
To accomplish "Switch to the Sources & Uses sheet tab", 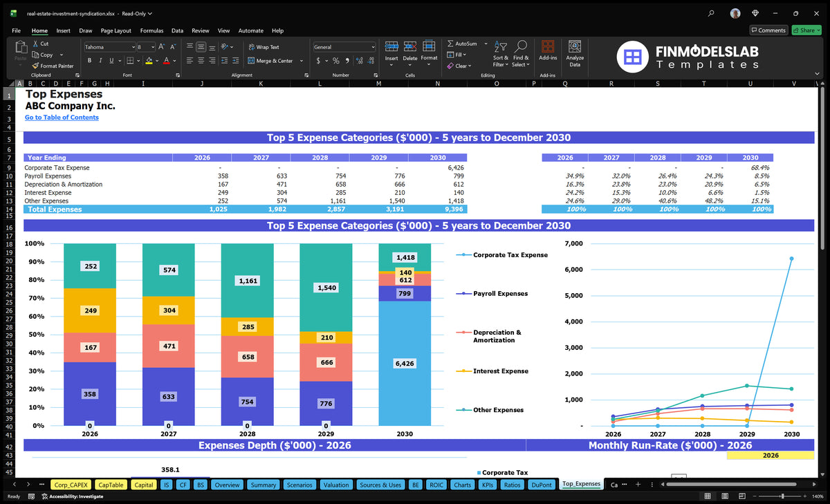I will 380,485.
